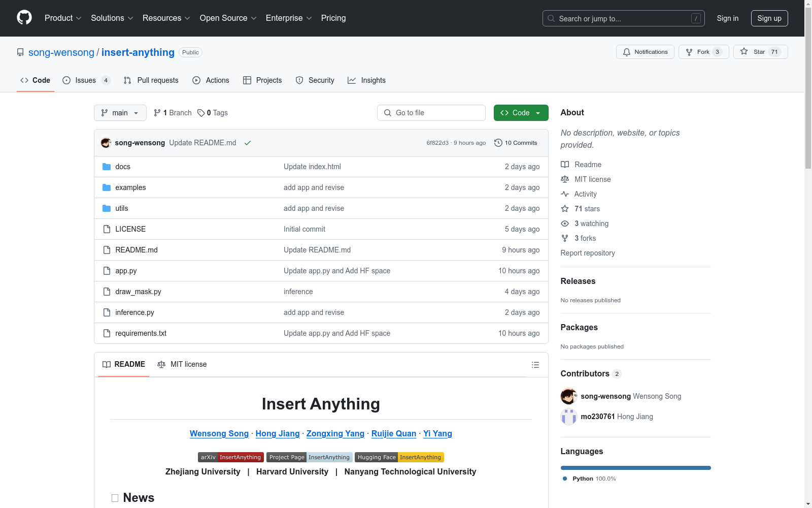Click the app.py file icon

point(107,271)
